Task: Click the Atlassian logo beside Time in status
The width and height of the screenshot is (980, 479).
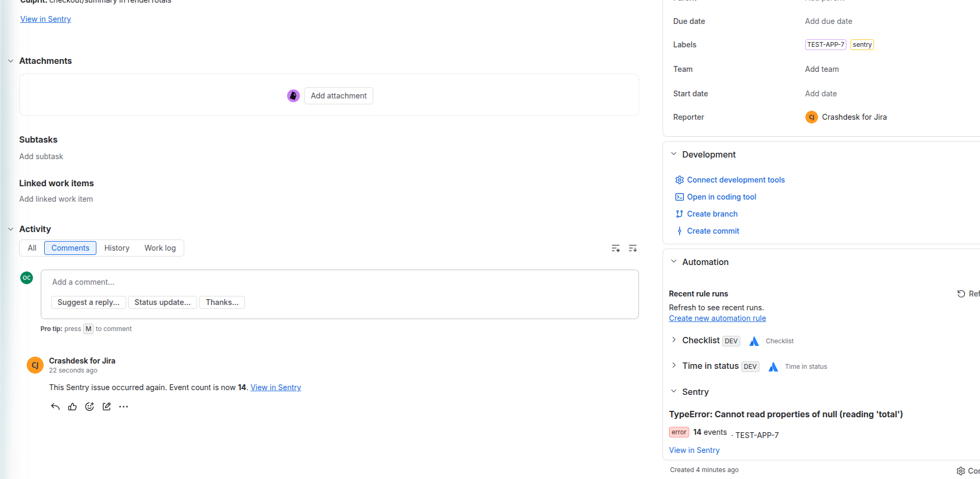Action: (x=773, y=367)
